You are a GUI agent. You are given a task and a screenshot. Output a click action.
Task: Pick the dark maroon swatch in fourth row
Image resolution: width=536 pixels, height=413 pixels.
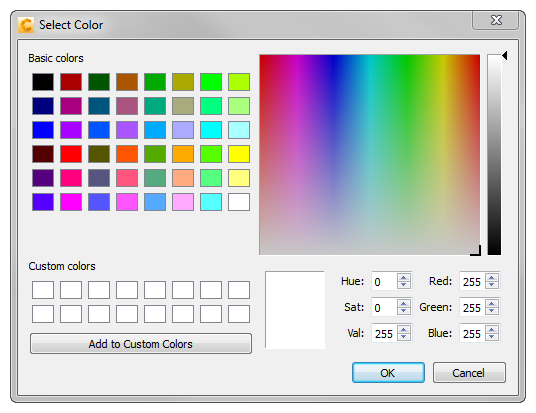tap(43, 154)
